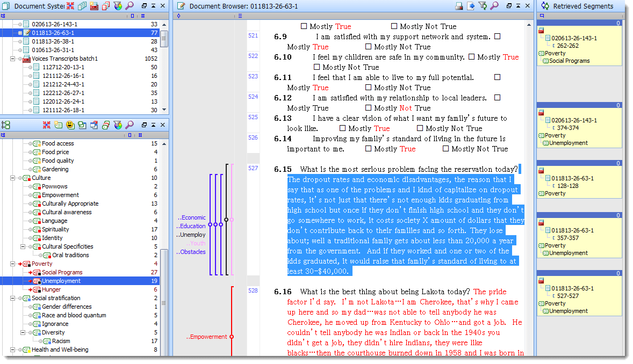The image size is (633, 364).
Task: Click the print icon in Document Browser
Action: click(x=459, y=6)
